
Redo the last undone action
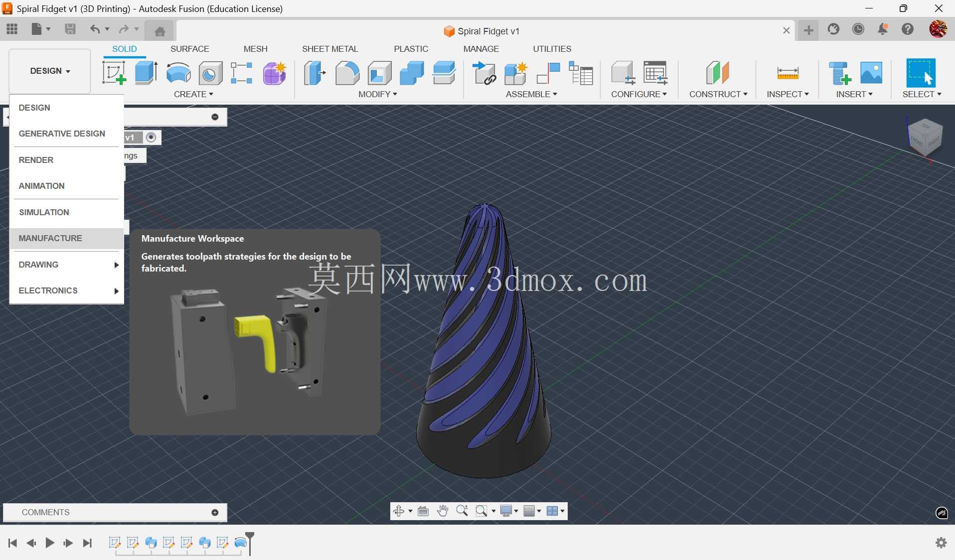124,29
